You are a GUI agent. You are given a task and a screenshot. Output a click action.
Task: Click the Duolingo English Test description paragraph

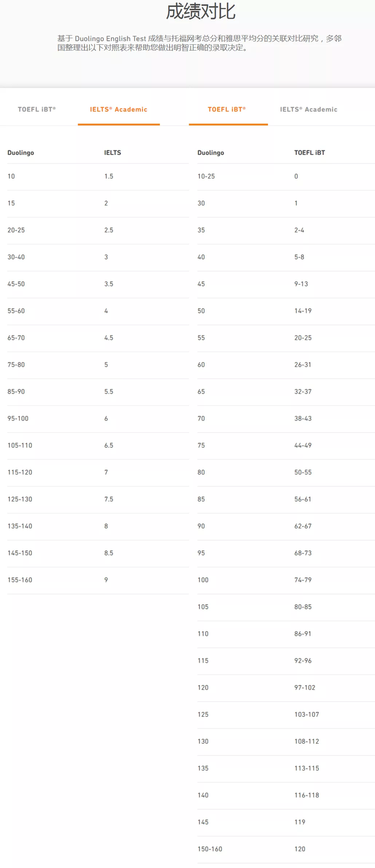pos(199,43)
